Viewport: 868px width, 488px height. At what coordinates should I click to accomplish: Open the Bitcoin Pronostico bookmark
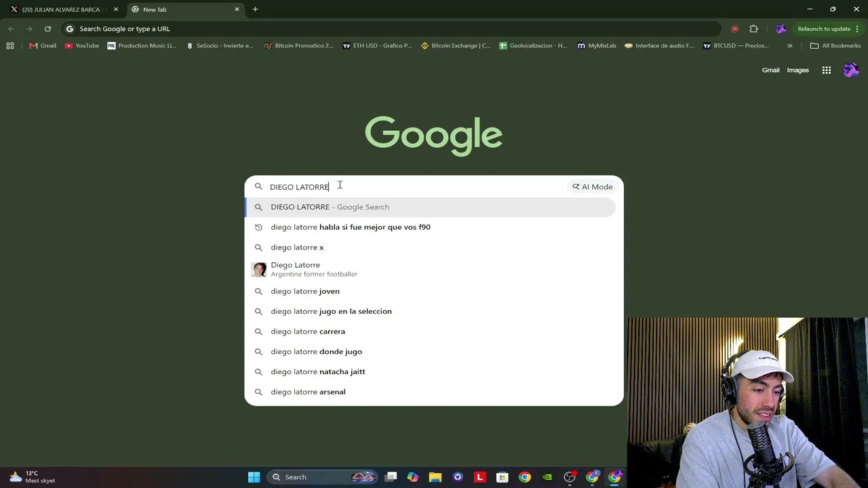pos(298,45)
